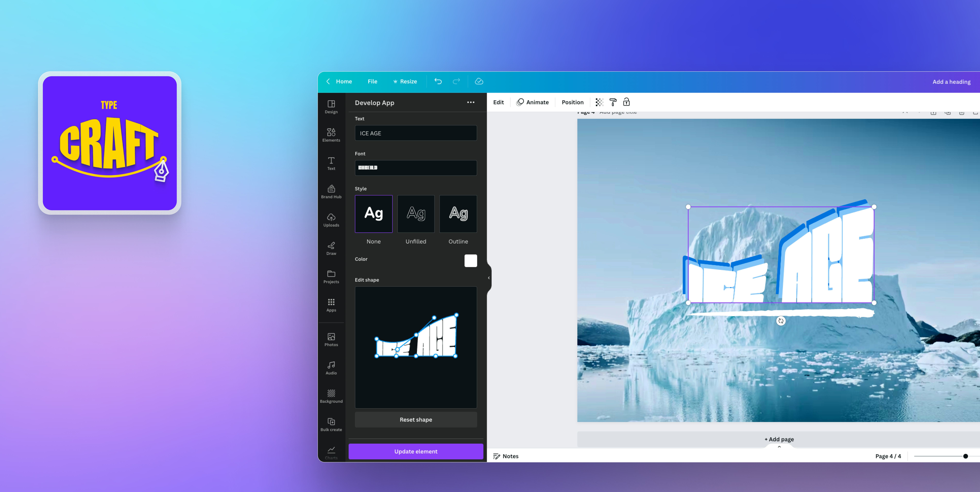
Task: Open the Develop App options menu
Action: 471,102
